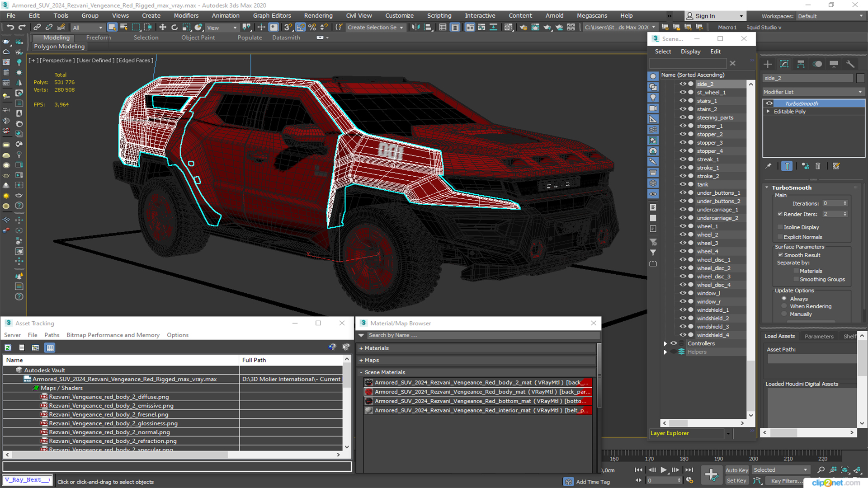
Task: Select Table View icon in Asset Tracking
Action: pyautogui.click(x=50, y=347)
